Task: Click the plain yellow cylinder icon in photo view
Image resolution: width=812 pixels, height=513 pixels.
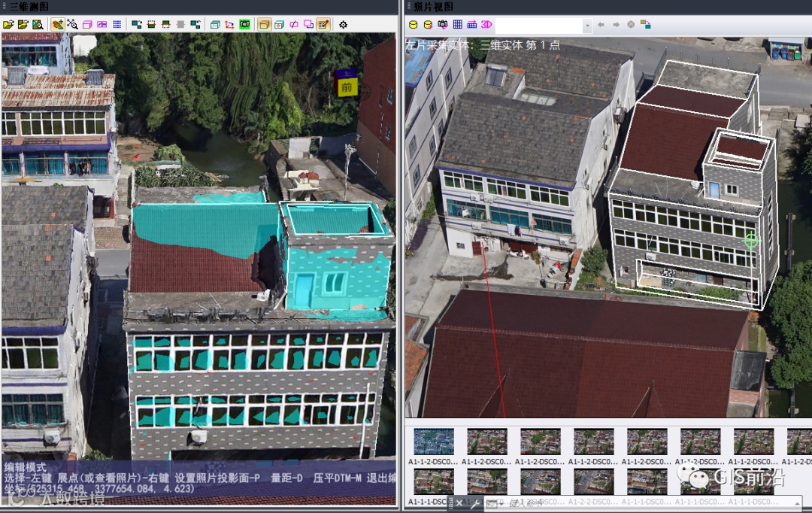Action: [x=414, y=24]
